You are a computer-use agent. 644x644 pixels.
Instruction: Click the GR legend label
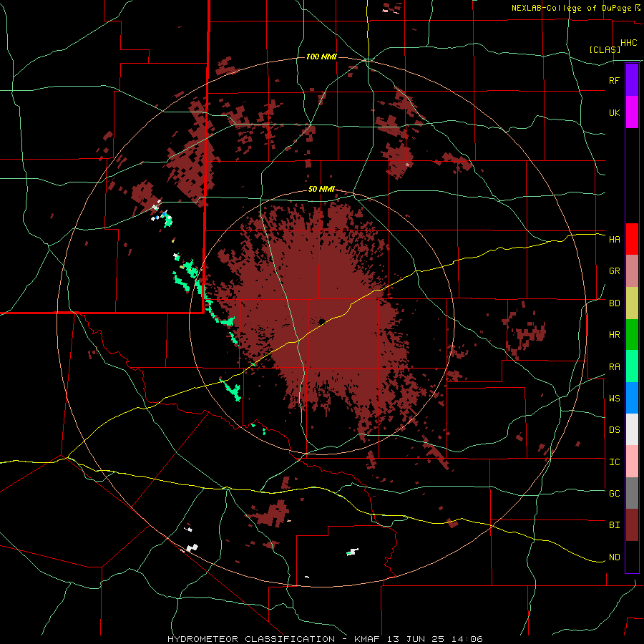coord(614,271)
